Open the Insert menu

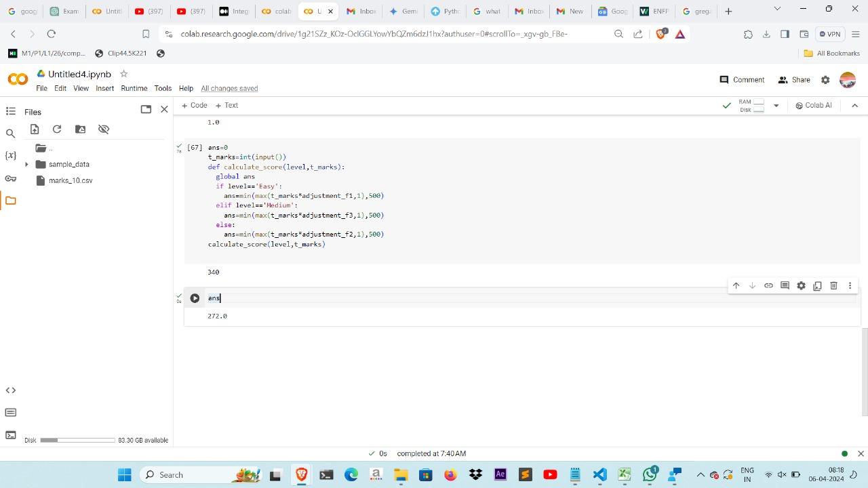(104, 88)
